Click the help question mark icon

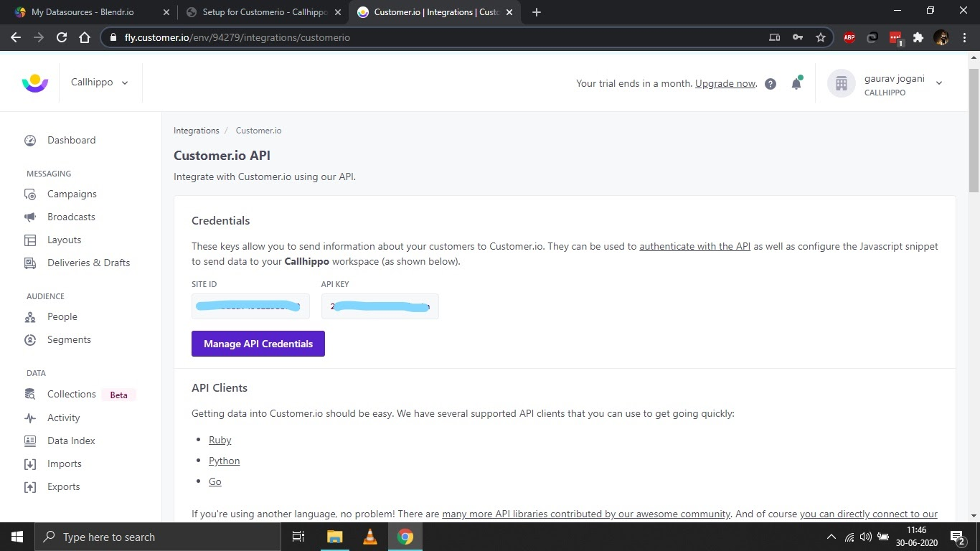click(x=771, y=84)
